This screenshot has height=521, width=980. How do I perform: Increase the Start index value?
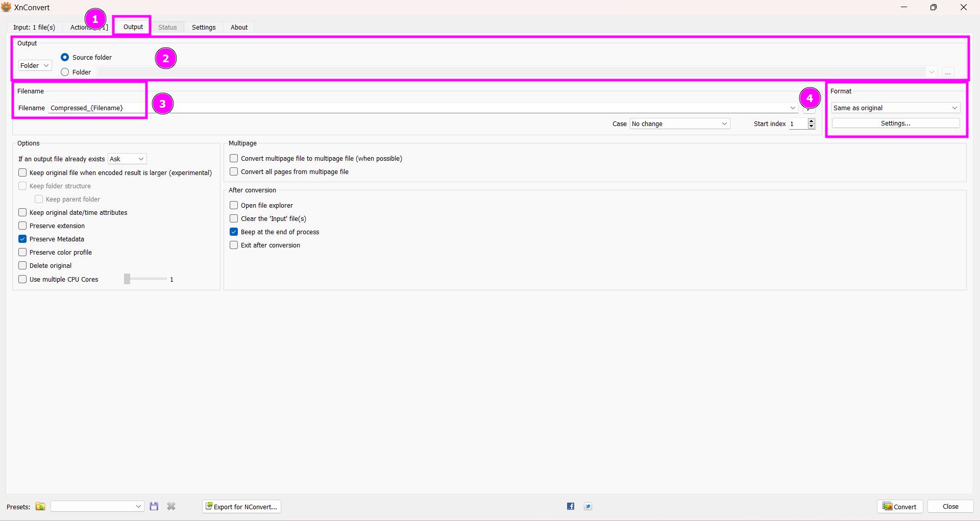click(812, 121)
